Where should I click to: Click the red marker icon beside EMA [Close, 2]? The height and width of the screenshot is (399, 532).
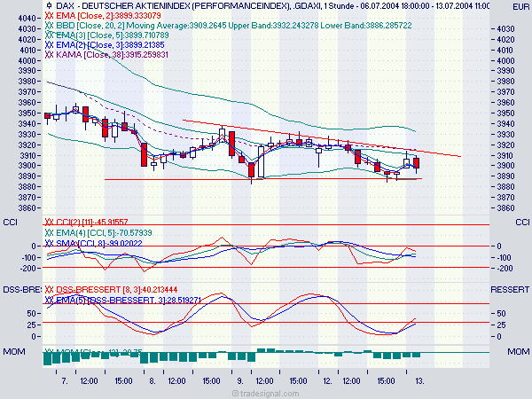click(49, 16)
